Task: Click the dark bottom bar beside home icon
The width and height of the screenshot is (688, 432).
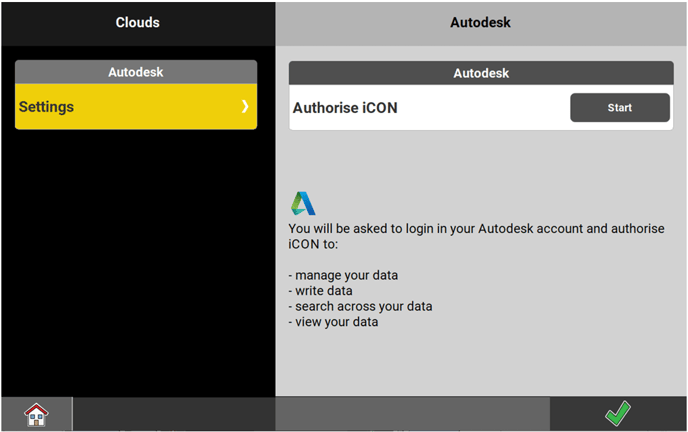Action: click(x=172, y=414)
